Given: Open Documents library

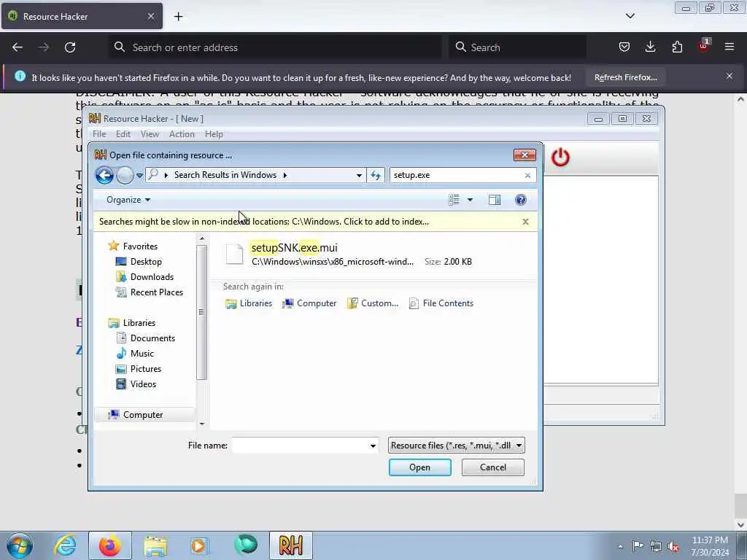Looking at the screenshot, I should 146,338.
